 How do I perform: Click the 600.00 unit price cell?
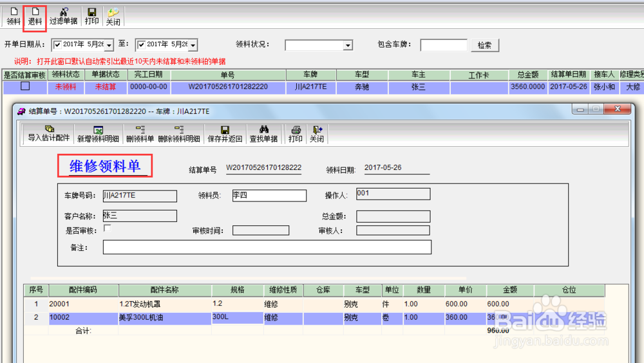466,304
